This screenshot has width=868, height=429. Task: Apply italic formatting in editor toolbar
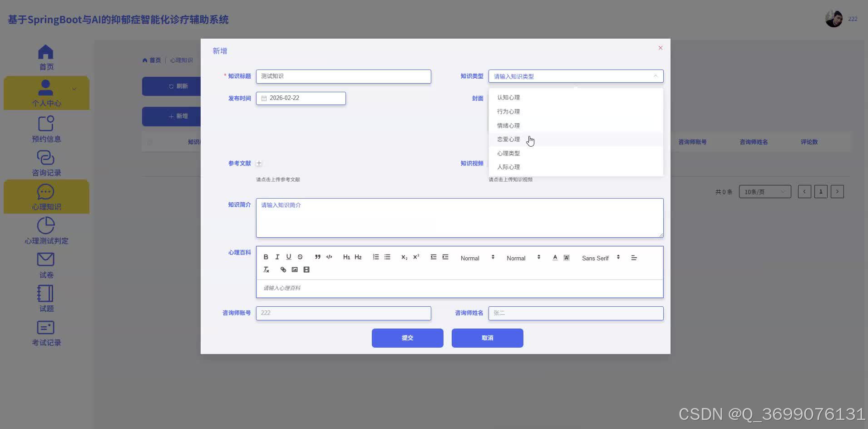pos(277,257)
